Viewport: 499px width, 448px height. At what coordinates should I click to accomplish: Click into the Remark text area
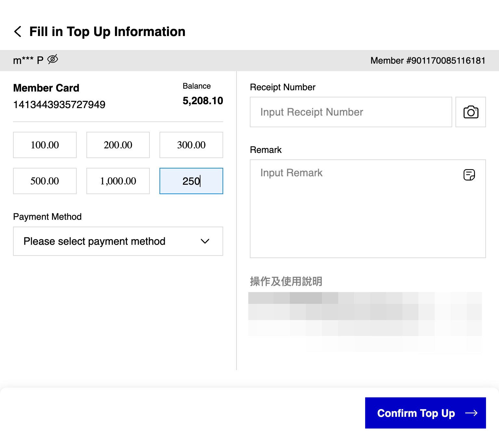coord(368,209)
